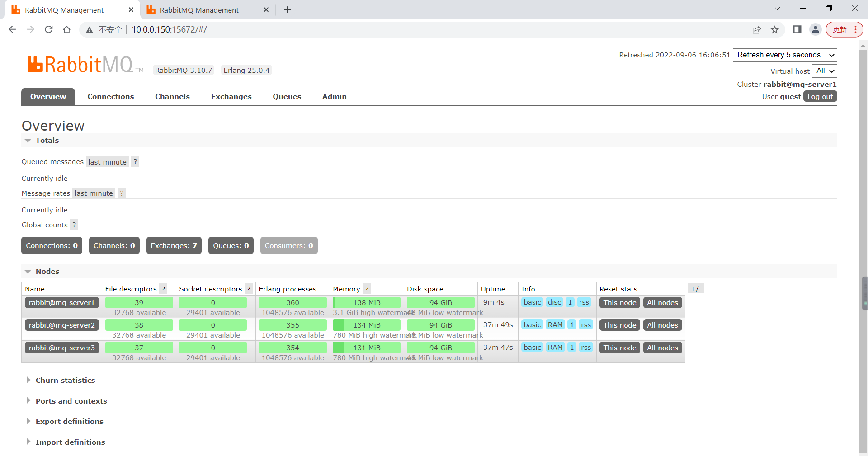Open the Admin tab
Image resolution: width=868 pixels, height=456 pixels.
click(335, 96)
